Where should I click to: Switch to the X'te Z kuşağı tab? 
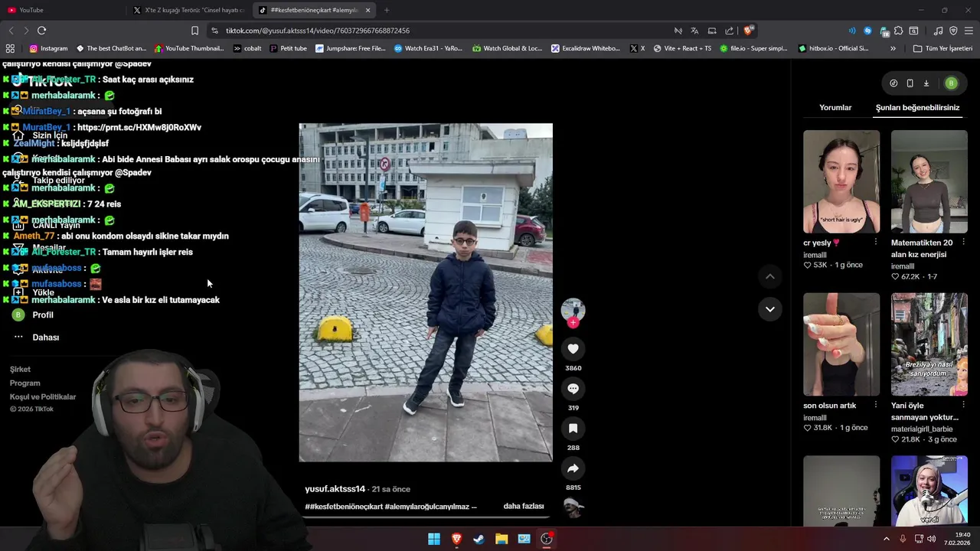[x=190, y=10]
